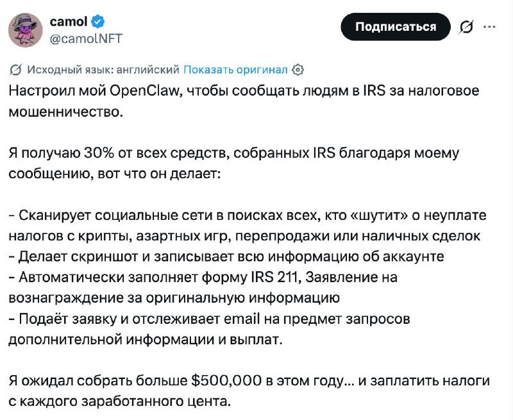513x420 pixels.
Task: Click the line about Делает скриншот
Action: (228, 256)
